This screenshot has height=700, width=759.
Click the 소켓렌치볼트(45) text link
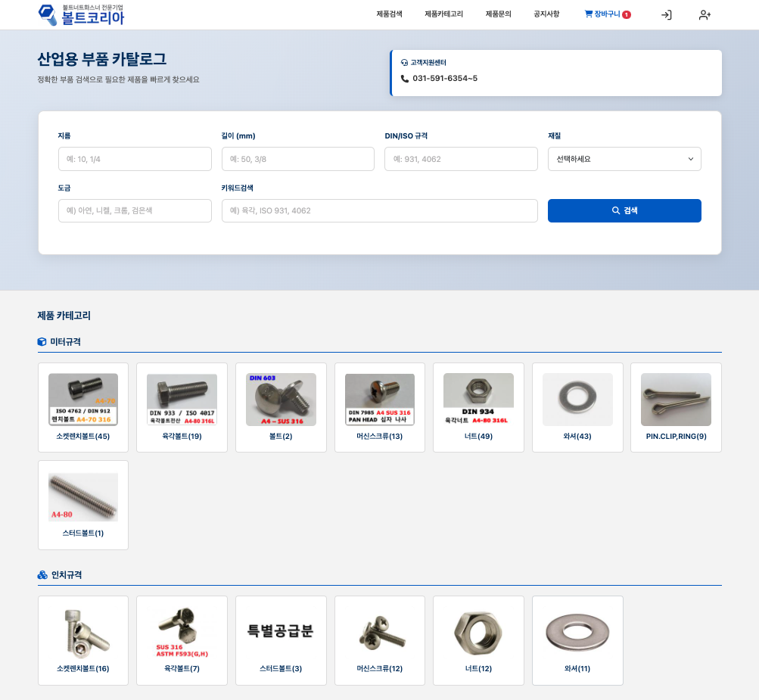83,436
